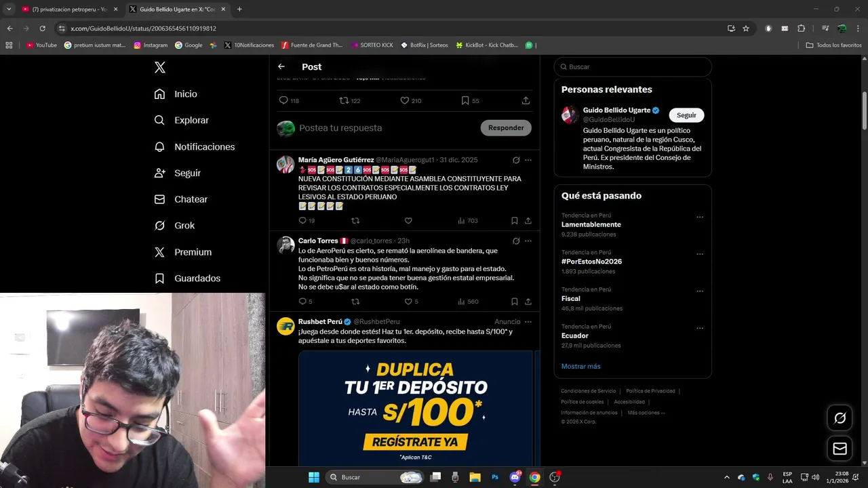The image size is (868, 488).
Task: Like the main post with 210 likes
Action: (x=404, y=100)
